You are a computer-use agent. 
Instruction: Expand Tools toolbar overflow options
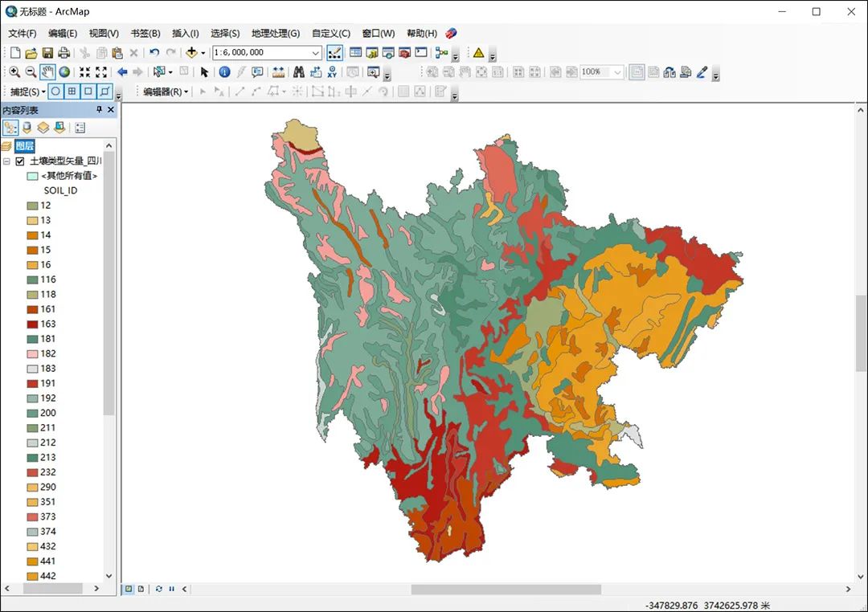[387, 74]
